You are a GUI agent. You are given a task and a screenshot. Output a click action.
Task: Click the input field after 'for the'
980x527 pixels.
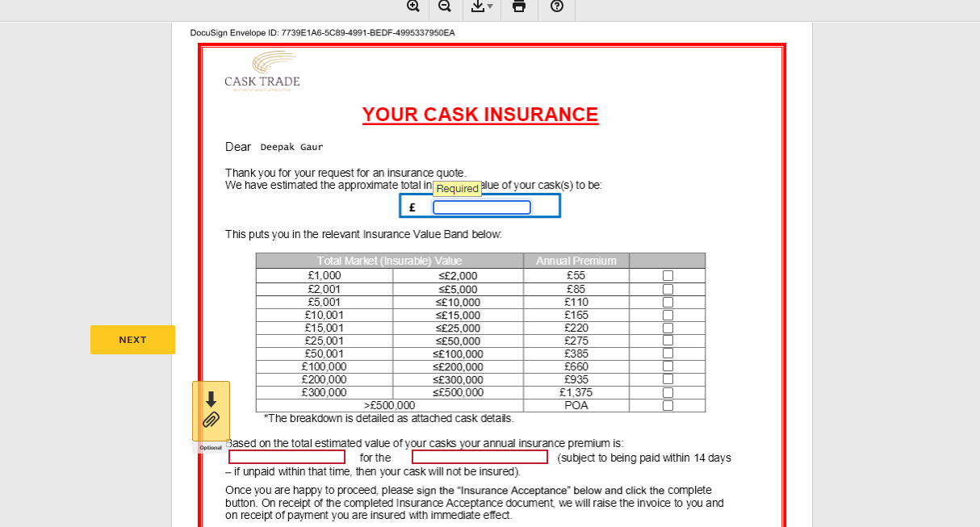(480, 457)
